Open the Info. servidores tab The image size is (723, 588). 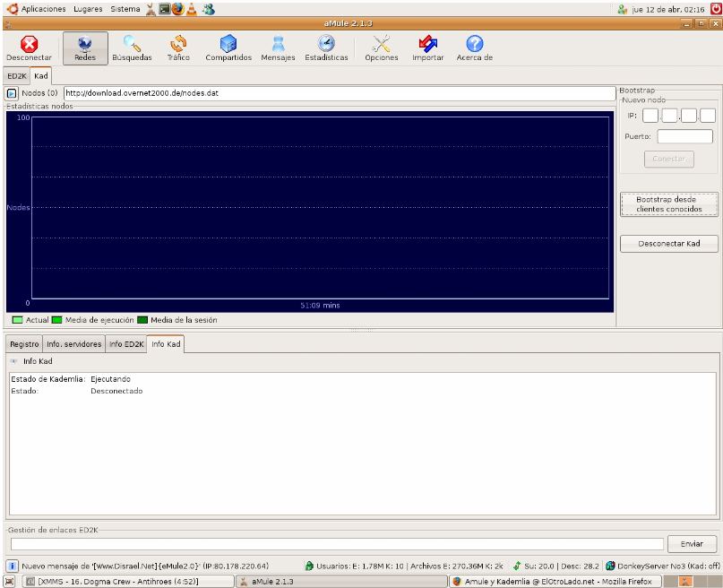click(x=74, y=343)
